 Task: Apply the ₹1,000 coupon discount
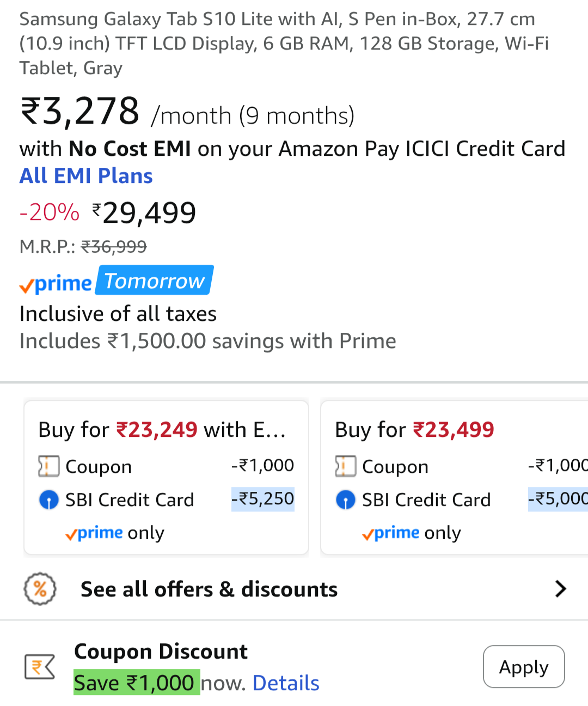coord(523,667)
